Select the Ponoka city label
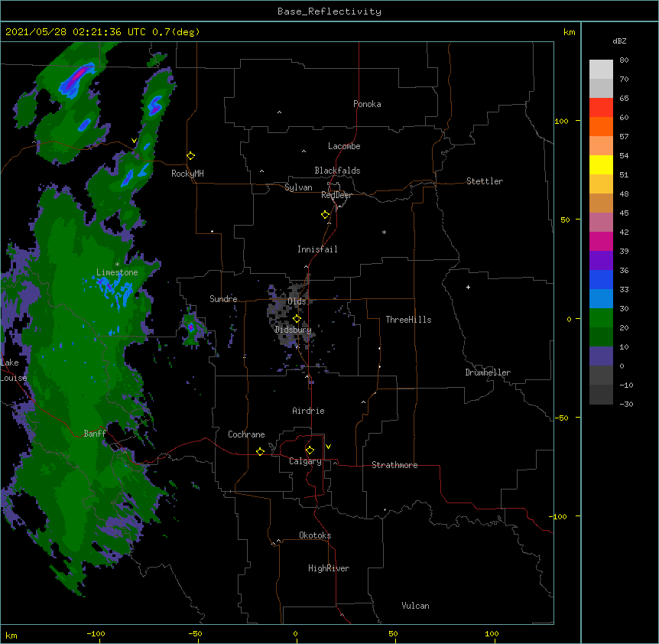The height and width of the screenshot is (644, 659). click(367, 104)
